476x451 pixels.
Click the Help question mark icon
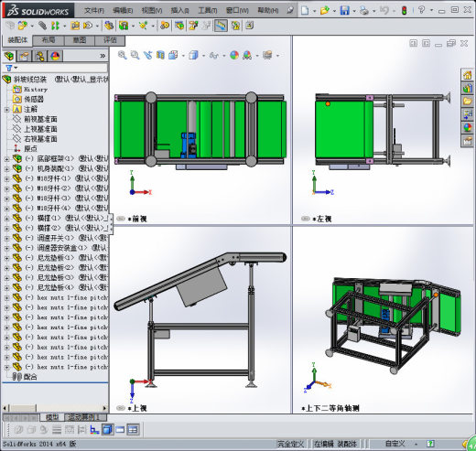[x=421, y=10]
